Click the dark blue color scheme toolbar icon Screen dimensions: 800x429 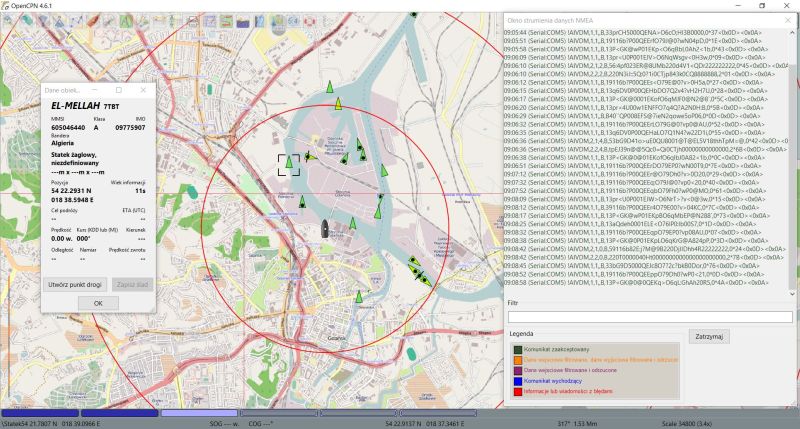[x=243, y=21]
